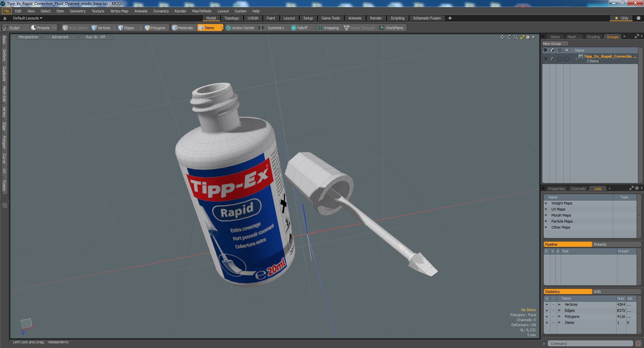This screenshot has height=348, width=644.
Task: Click the viewport pan/move icon
Action: (502, 37)
